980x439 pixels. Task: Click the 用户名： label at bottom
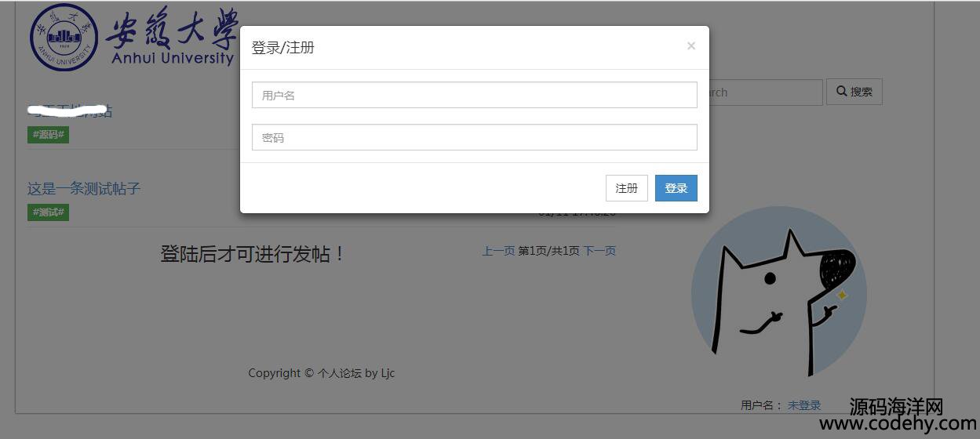pyautogui.click(x=762, y=405)
